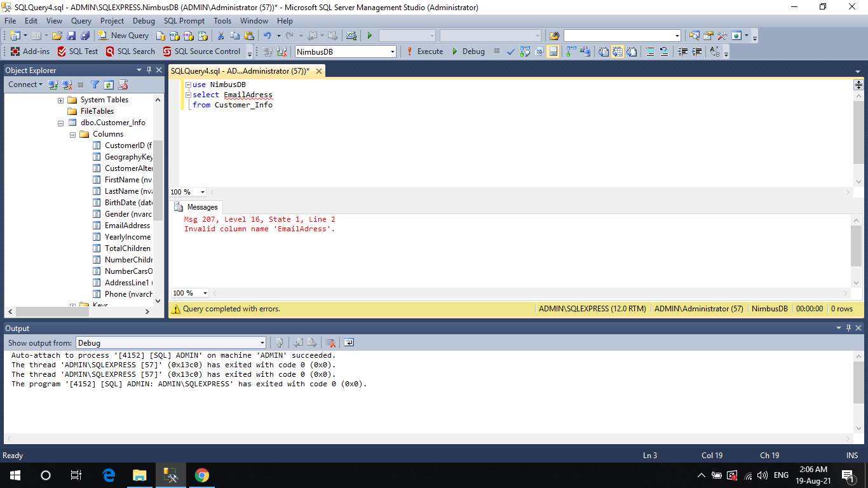This screenshot has width=868, height=488.
Task: Open the Connect dropdown in Object Explorer
Action: pyautogui.click(x=25, y=85)
